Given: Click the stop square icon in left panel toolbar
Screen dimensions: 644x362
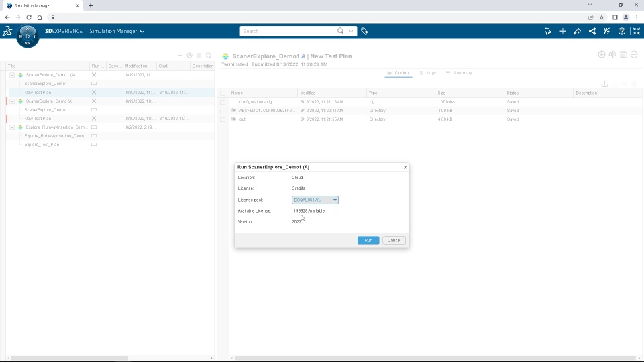Looking at the screenshot, I should [199, 56].
